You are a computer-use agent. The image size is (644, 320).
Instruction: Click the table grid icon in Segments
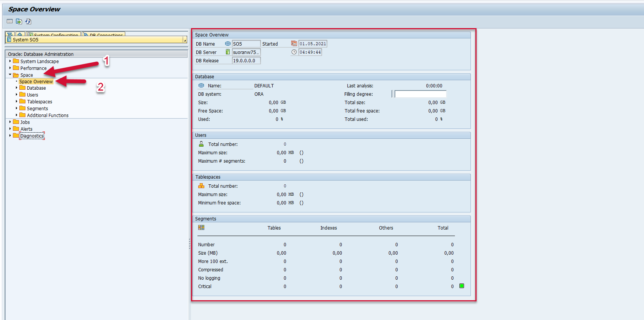coord(201,228)
